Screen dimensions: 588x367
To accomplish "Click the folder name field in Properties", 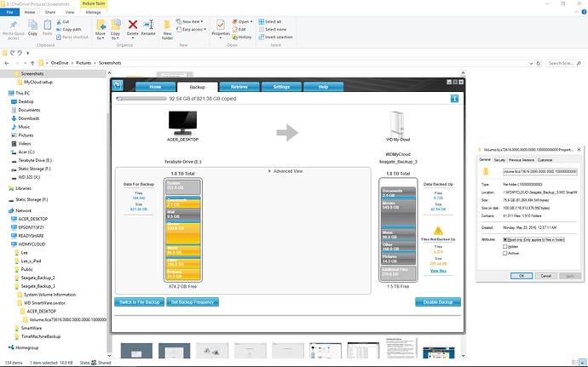I will [540, 171].
